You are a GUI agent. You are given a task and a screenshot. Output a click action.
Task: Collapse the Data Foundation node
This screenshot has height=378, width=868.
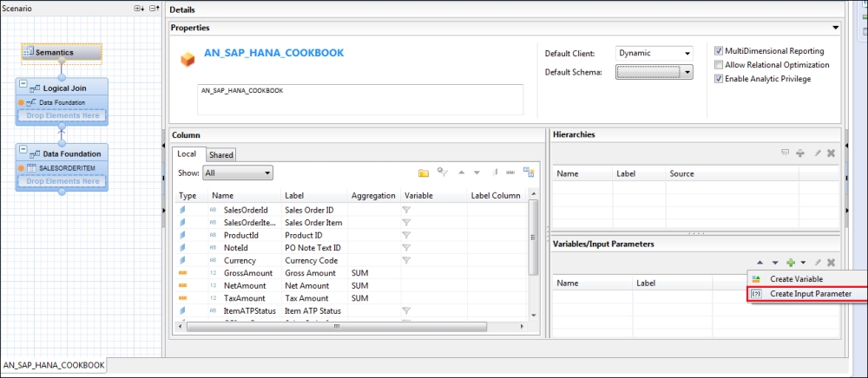pyautogui.click(x=23, y=150)
